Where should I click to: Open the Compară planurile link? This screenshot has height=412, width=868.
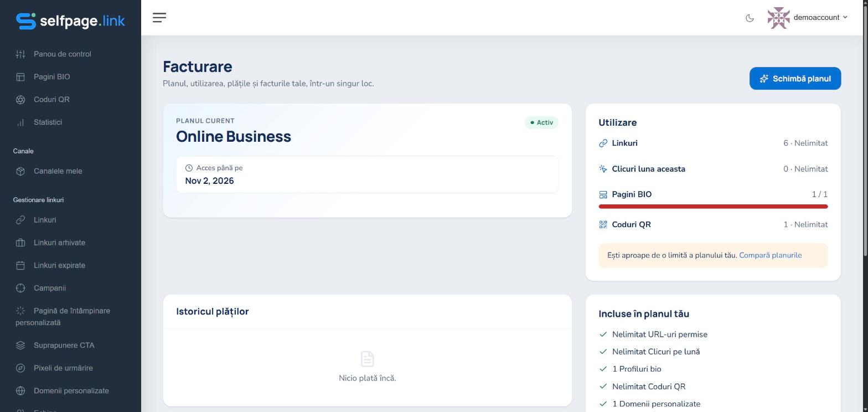tap(770, 255)
